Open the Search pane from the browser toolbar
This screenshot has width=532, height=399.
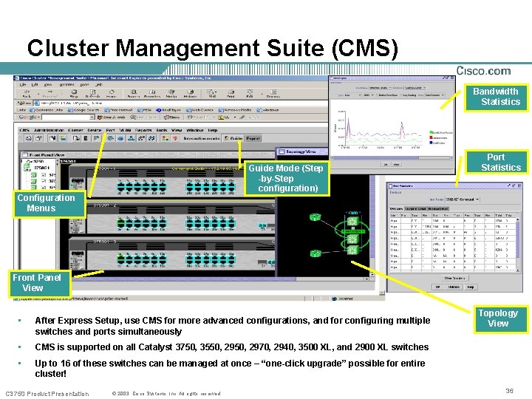point(134,94)
